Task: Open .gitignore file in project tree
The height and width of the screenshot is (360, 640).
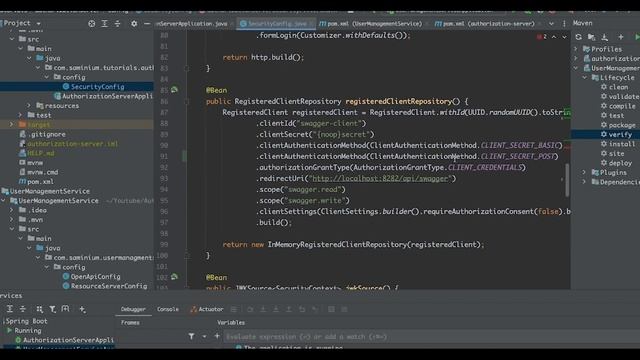Action: pos(42,134)
